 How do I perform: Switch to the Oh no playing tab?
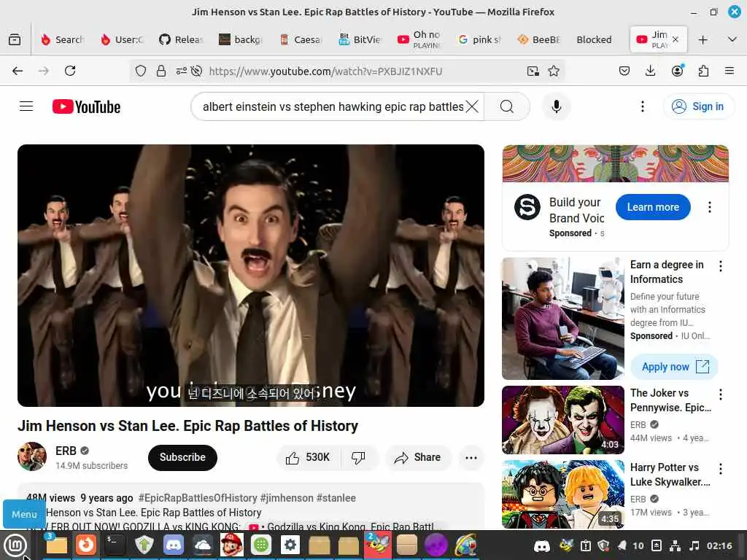click(x=419, y=39)
